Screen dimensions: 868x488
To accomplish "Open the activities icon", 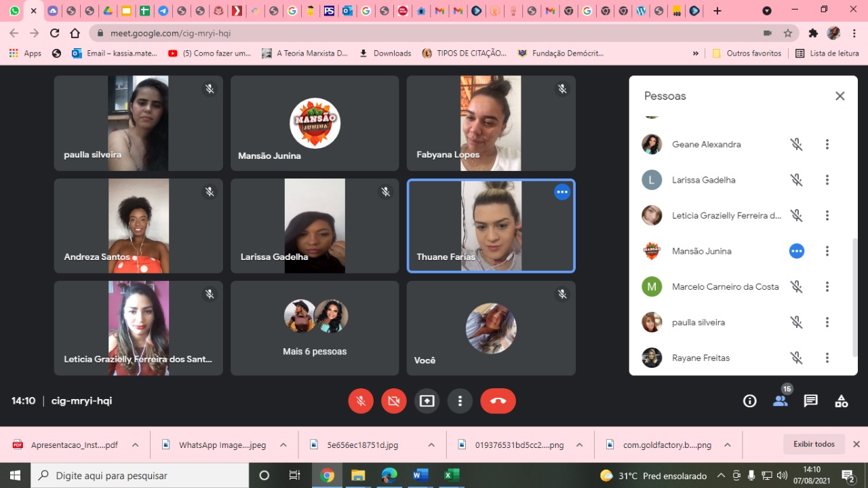I will point(841,401).
